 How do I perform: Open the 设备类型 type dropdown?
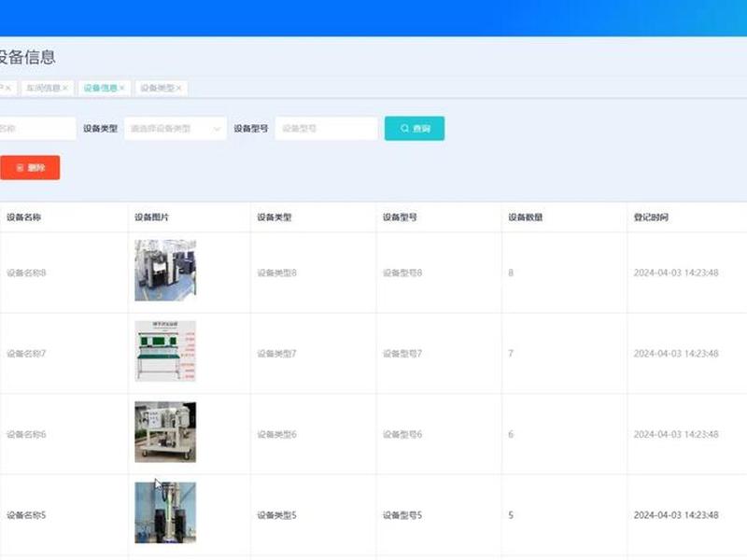pyautogui.click(x=176, y=129)
